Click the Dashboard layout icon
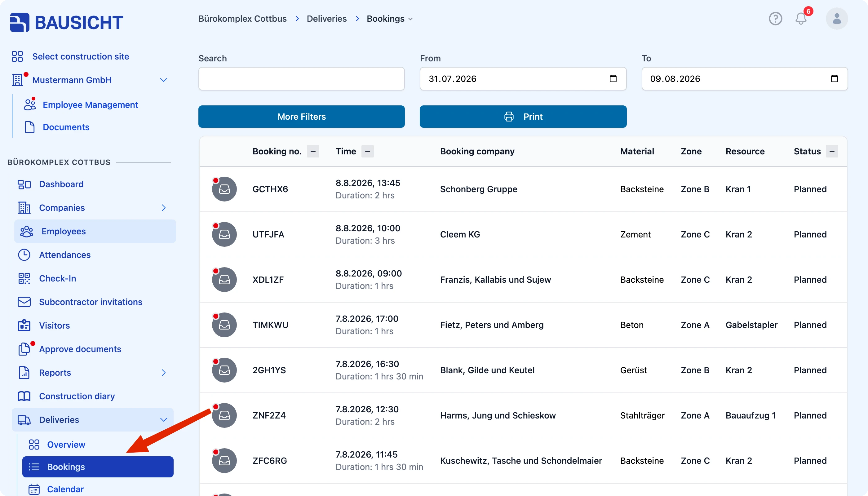Screen dimensions: 868x496 point(24,184)
